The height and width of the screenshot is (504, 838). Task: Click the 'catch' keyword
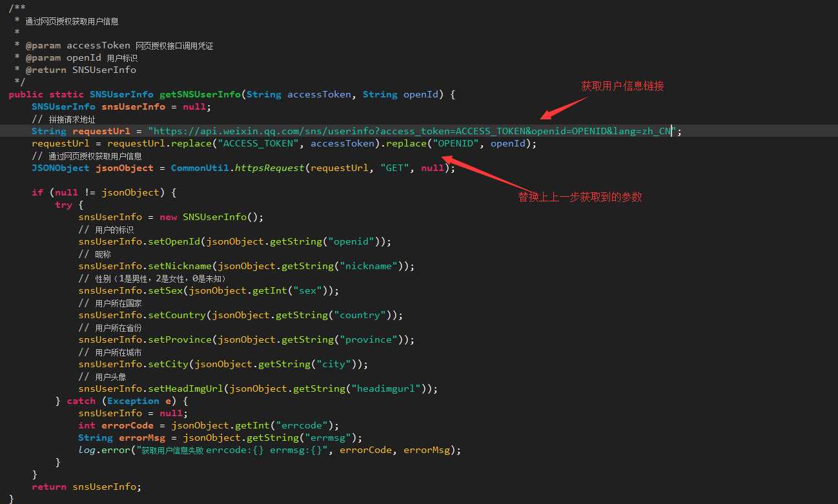click(x=81, y=401)
